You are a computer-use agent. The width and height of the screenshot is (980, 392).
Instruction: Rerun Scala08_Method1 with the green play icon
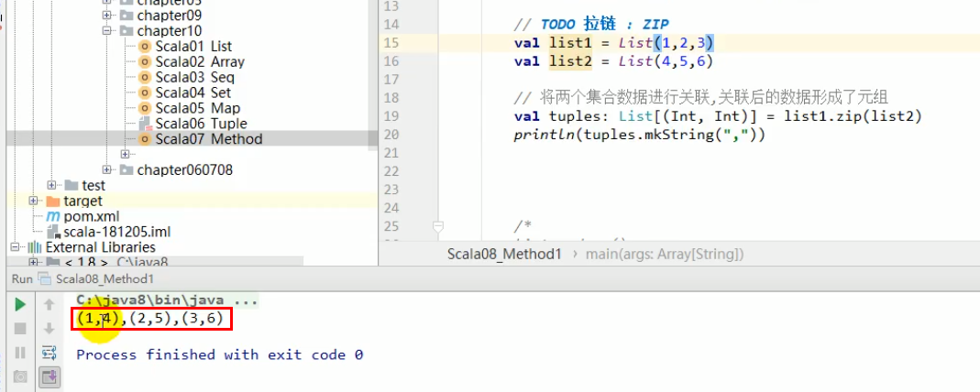[x=20, y=305]
